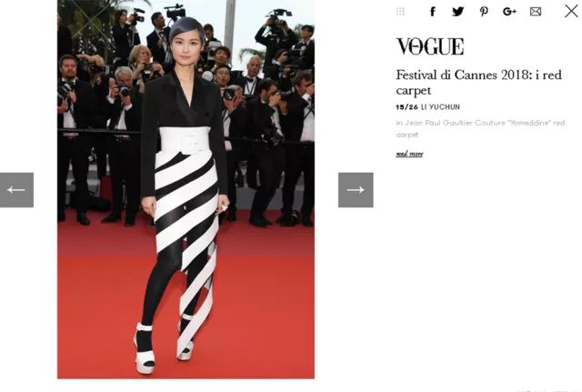Click the 15/26 slide counter
582x392 pixels.
(406, 107)
